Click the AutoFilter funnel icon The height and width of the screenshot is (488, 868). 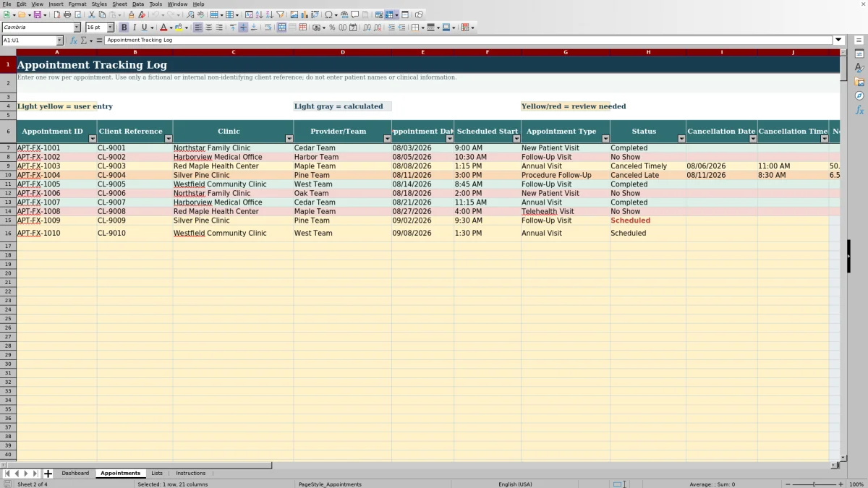280,14
